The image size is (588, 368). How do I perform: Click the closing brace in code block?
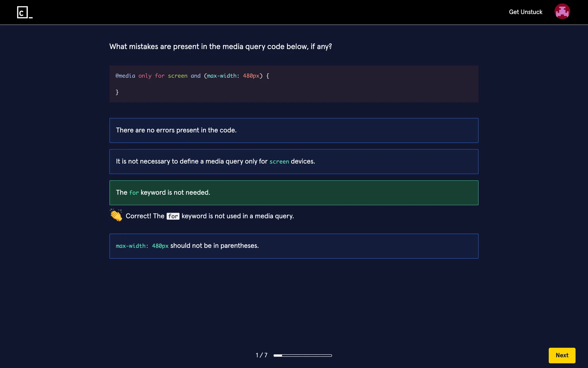117,92
